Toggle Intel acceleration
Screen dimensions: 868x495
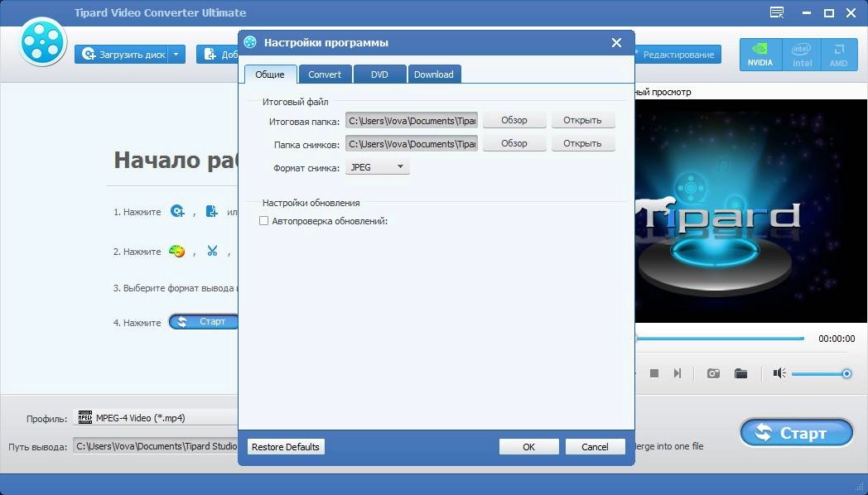click(802, 55)
